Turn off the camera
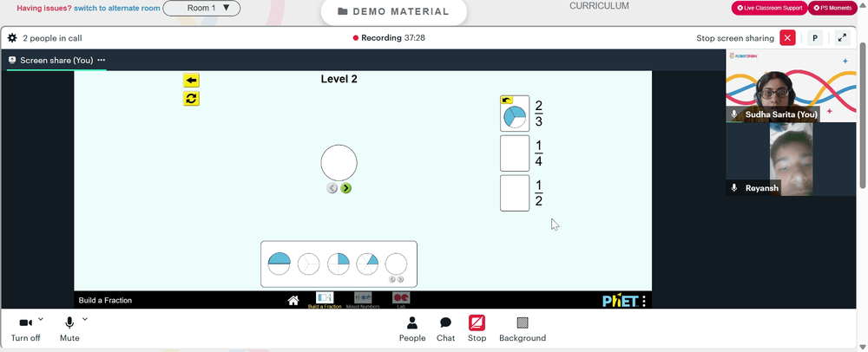 click(25, 329)
